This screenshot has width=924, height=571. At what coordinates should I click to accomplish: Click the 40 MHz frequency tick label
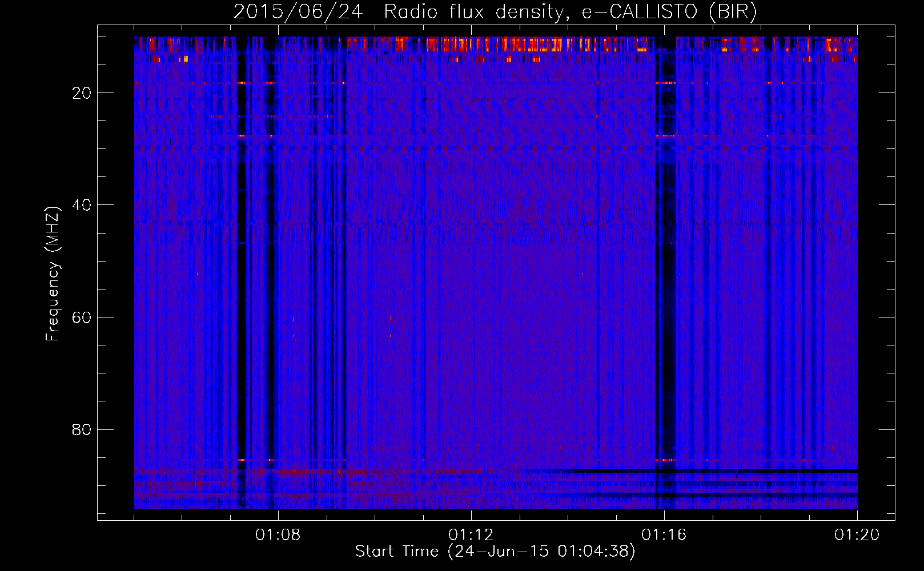82,205
